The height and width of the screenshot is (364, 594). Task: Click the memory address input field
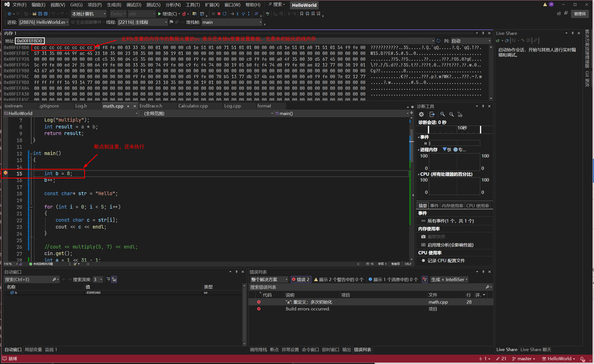pos(30,41)
